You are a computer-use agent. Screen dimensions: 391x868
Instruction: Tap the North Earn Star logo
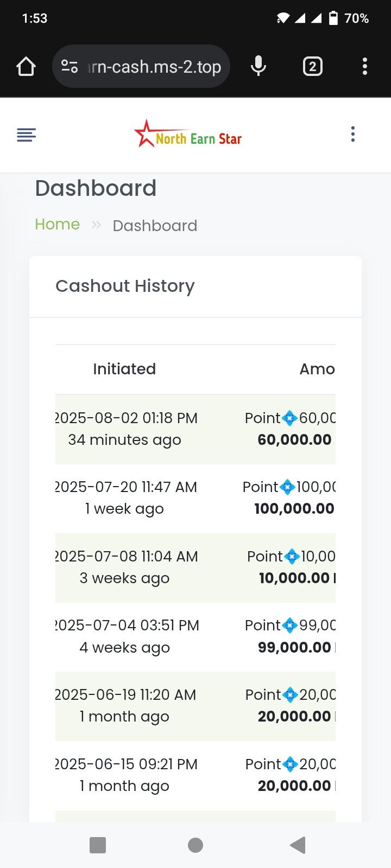tap(188, 135)
